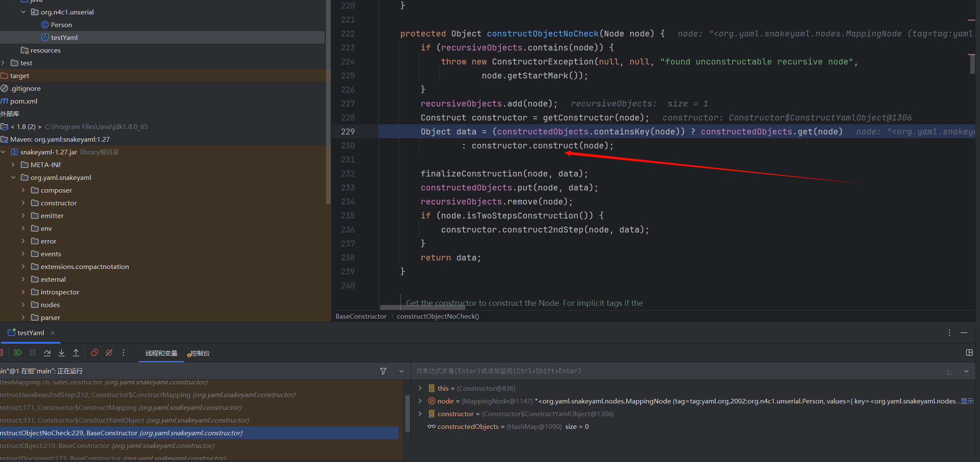The height and width of the screenshot is (462, 980).
Task: Switch to the 控制台 console tab
Action: (199, 353)
